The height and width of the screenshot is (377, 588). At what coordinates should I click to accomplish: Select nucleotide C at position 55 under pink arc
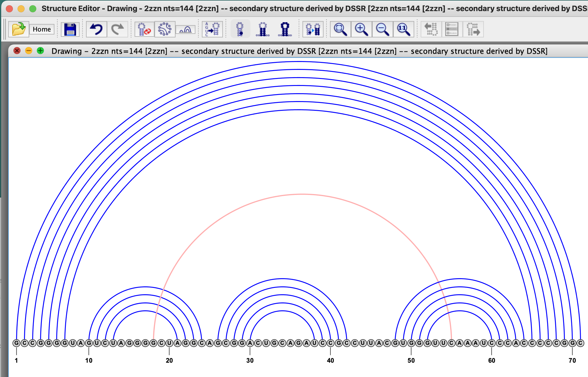pos(451,343)
